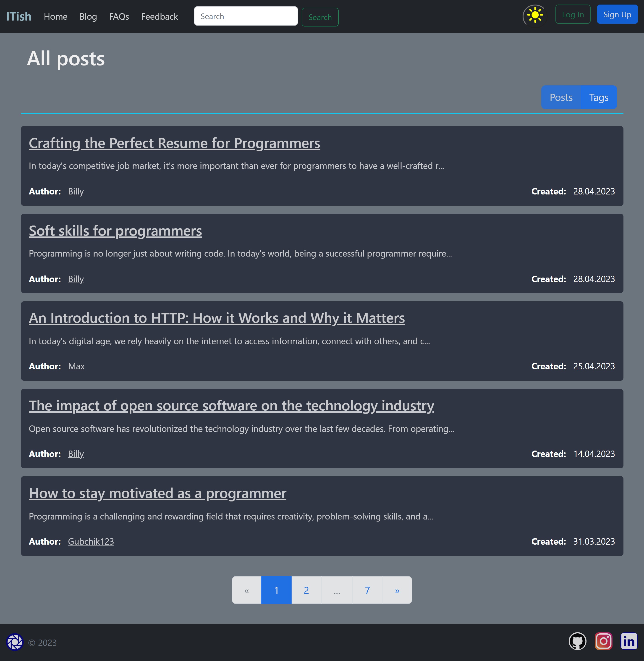This screenshot has height=661, width=644.
Task: Open the FAQs navigation link
Action: (119, 17)
